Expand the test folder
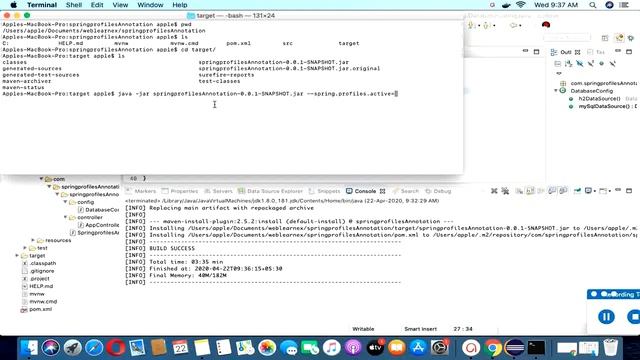This screenshot has width=640, height=360. pos(25,248)
